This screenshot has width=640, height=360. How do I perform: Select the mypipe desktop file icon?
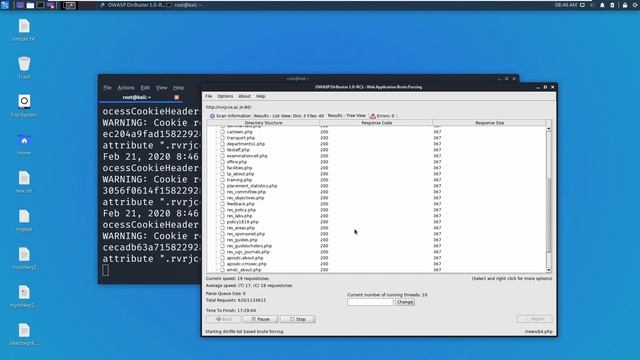tap(24, 216)
